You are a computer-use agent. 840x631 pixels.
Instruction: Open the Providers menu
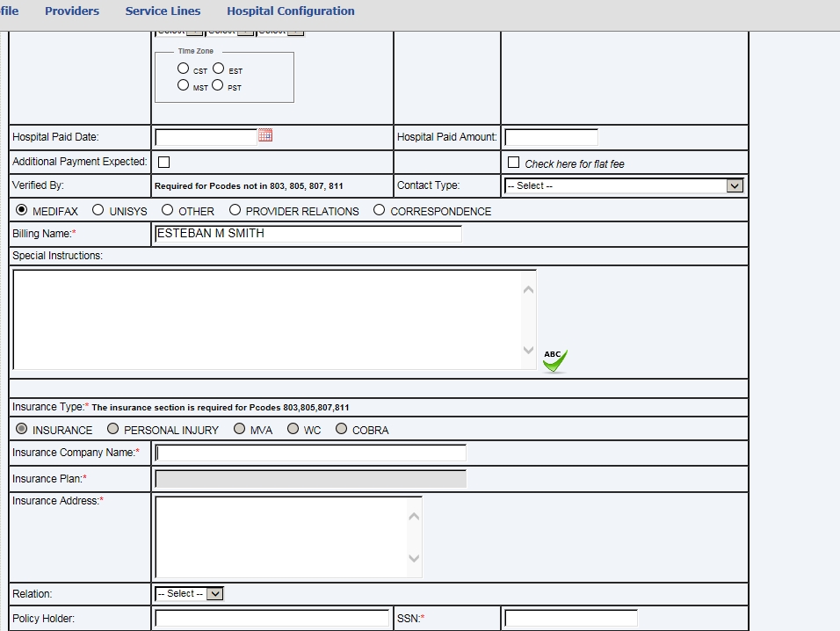[72, 11]
